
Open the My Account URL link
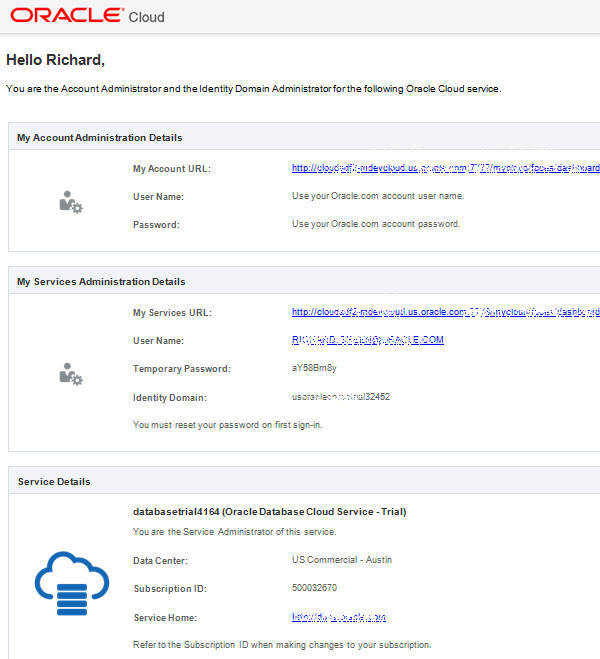[x=446, y=168]
